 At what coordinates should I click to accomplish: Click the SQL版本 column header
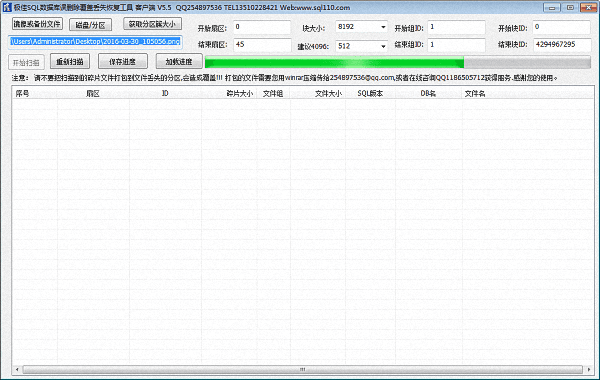click(370, 93)
